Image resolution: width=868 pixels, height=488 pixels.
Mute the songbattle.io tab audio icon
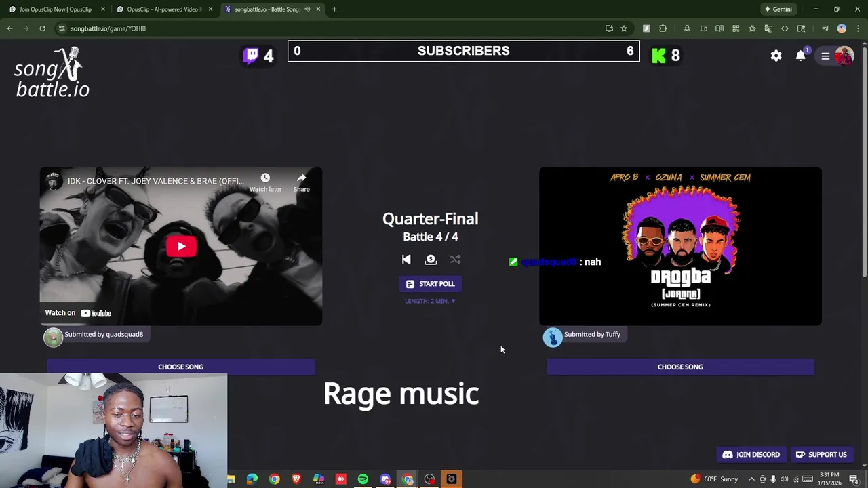pyautogui.click(x=307, y=9)
